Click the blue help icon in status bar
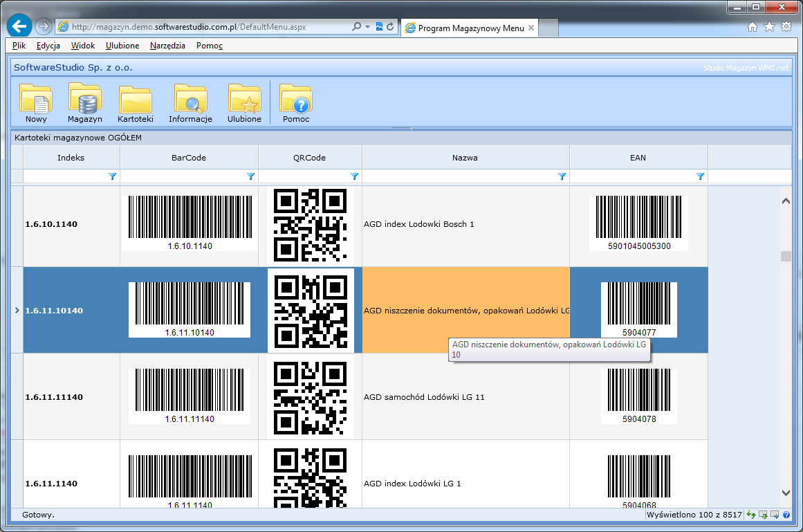 pyautogui.click(x=786, y=515)
